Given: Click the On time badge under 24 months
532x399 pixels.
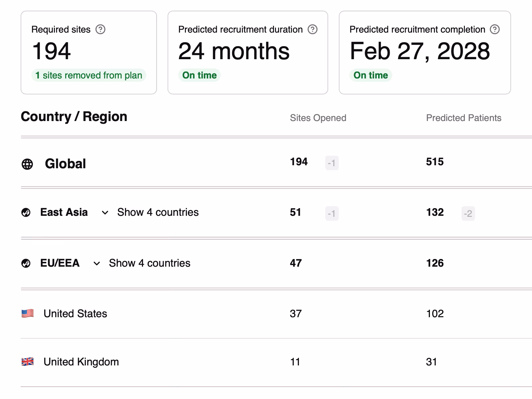Looking at the screenshot, I should click(x=199, y=75).
